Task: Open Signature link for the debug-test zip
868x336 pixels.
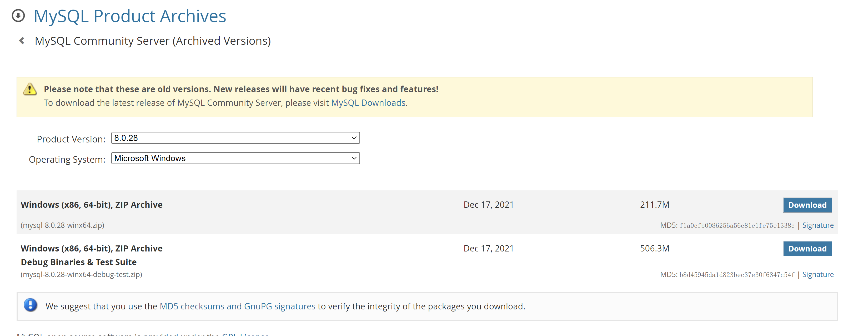Action: (x=817, y=275)
